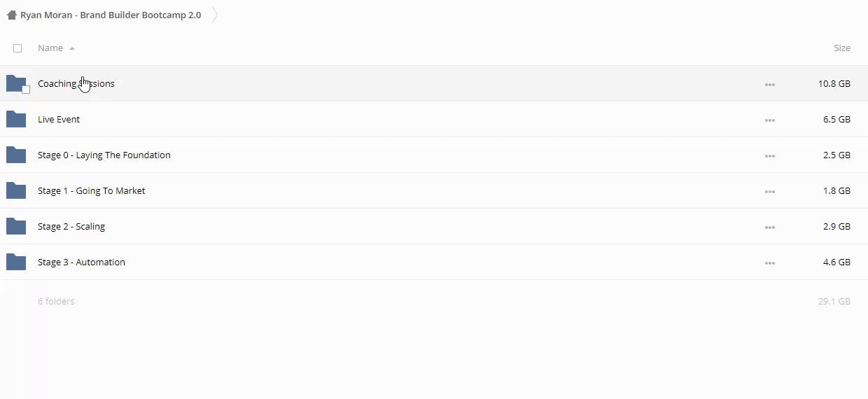Click the Ryan Moran breadcrumb title

click(111, 15)
